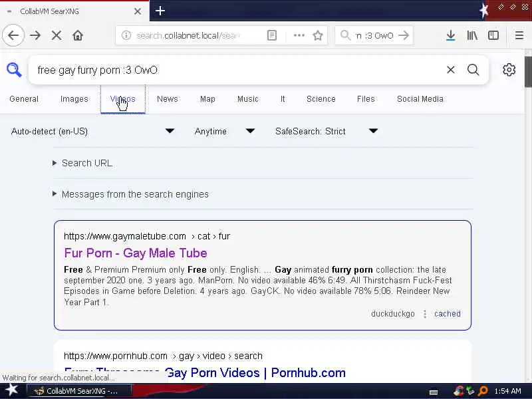Switch to the General tab
Viewport: 532px width, 399px height.
(x=24, y=99)
